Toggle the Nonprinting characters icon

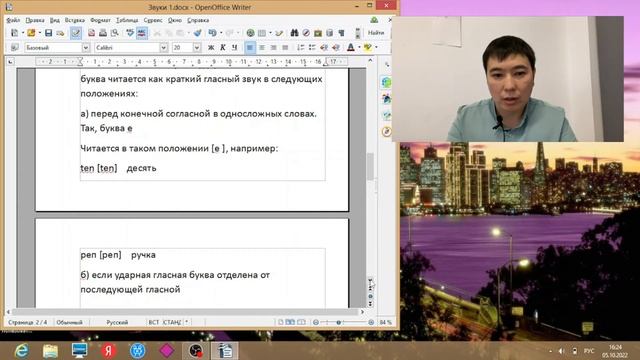click(341, 33)
